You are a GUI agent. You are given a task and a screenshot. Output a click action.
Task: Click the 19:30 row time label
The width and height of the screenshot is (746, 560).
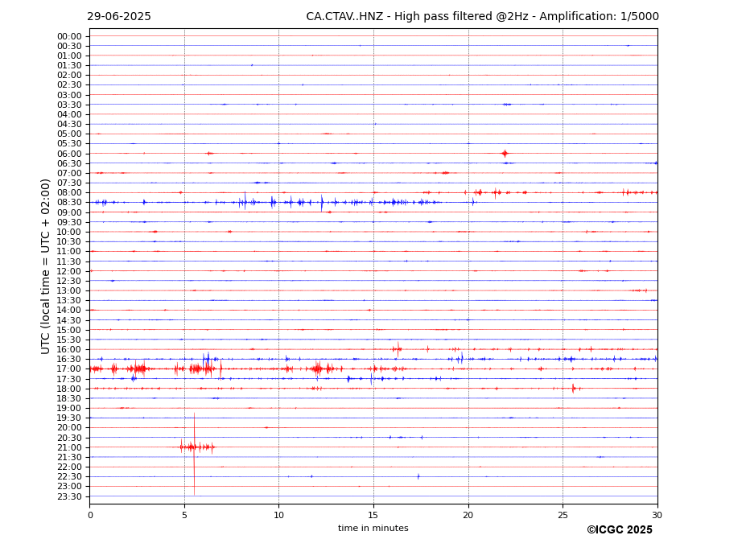(x=69, y=418)
